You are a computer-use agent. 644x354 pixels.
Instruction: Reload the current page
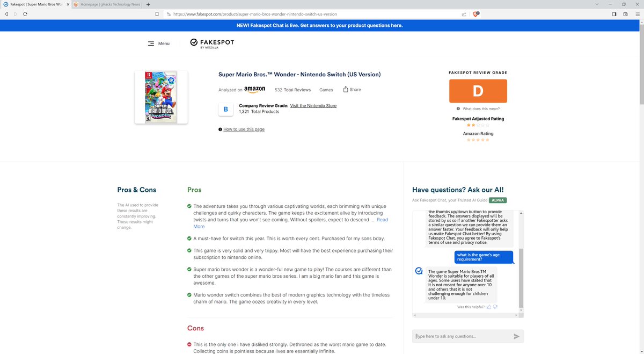click(25, 14)
